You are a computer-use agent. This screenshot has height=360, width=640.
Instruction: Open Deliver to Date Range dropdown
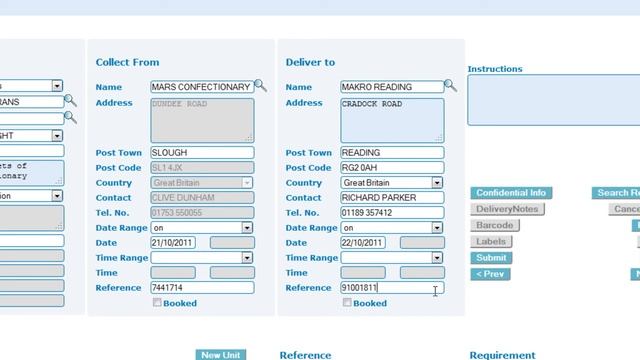pos(437,228)
